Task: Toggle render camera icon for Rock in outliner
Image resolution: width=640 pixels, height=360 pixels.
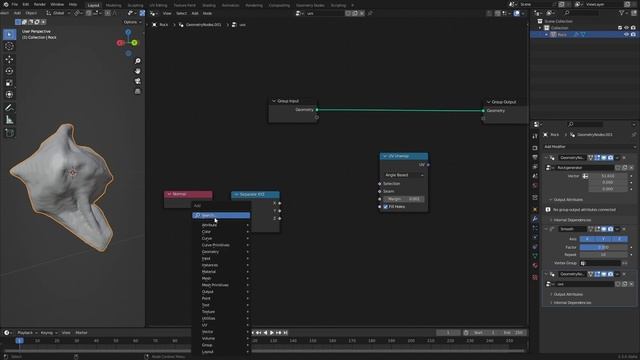Action: [633, 35]
